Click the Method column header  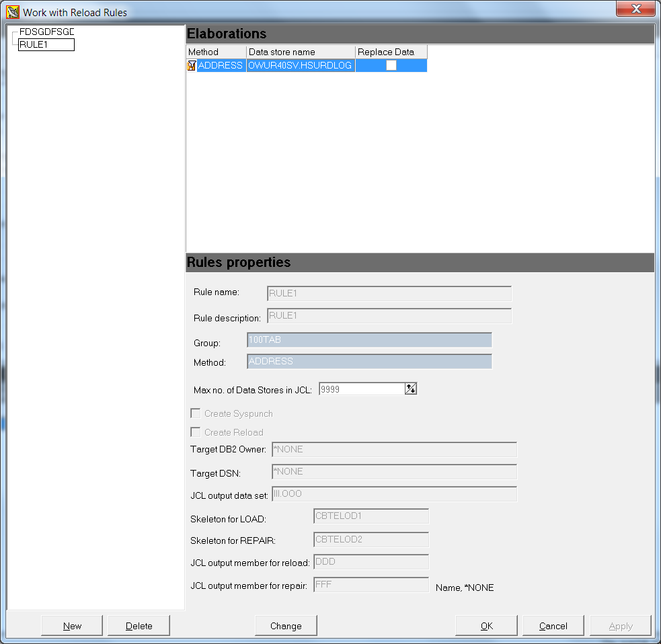(215, 51)
